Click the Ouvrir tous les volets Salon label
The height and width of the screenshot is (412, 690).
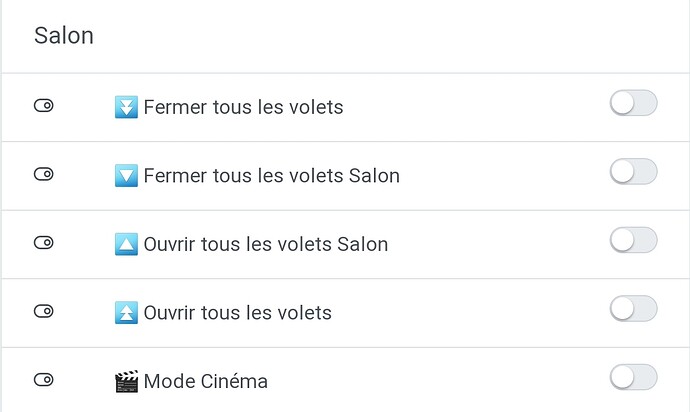coord(265,244)
